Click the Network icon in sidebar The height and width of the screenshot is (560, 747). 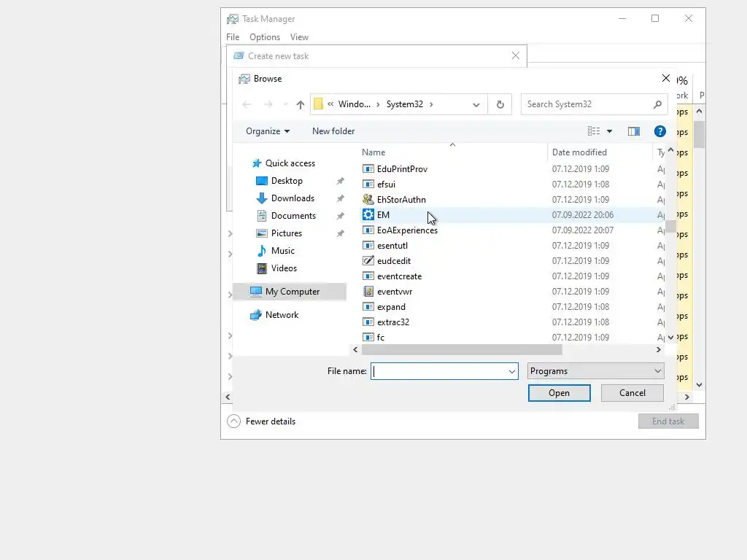coord(256,315)
